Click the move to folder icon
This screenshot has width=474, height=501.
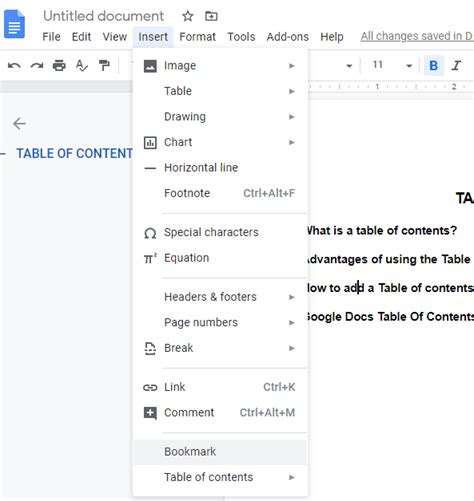211,16
